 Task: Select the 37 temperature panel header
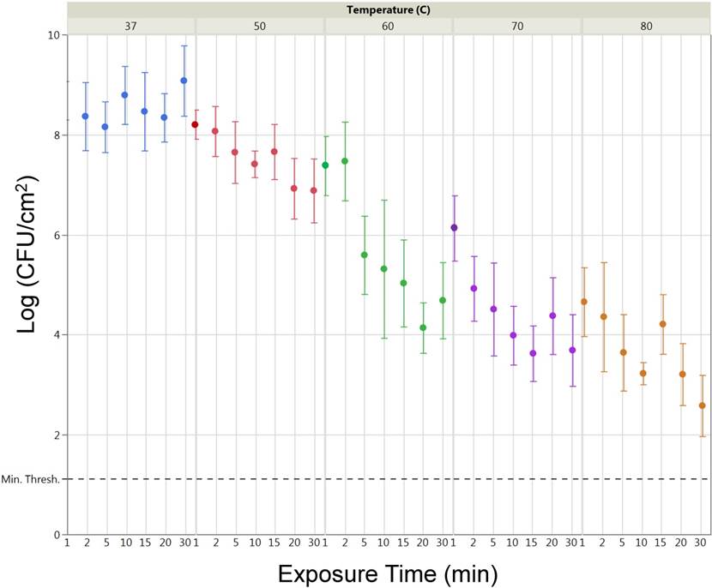point(130,27)
